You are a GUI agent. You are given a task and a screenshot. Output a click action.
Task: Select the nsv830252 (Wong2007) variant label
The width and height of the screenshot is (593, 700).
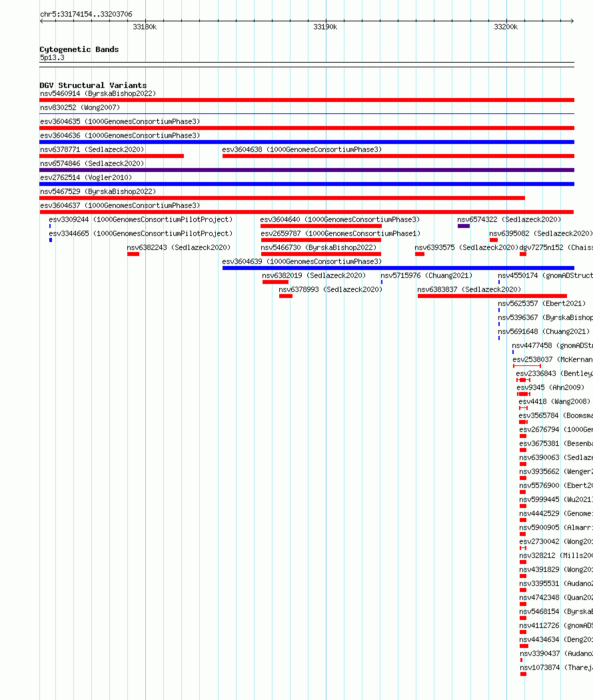click(80, 107)
